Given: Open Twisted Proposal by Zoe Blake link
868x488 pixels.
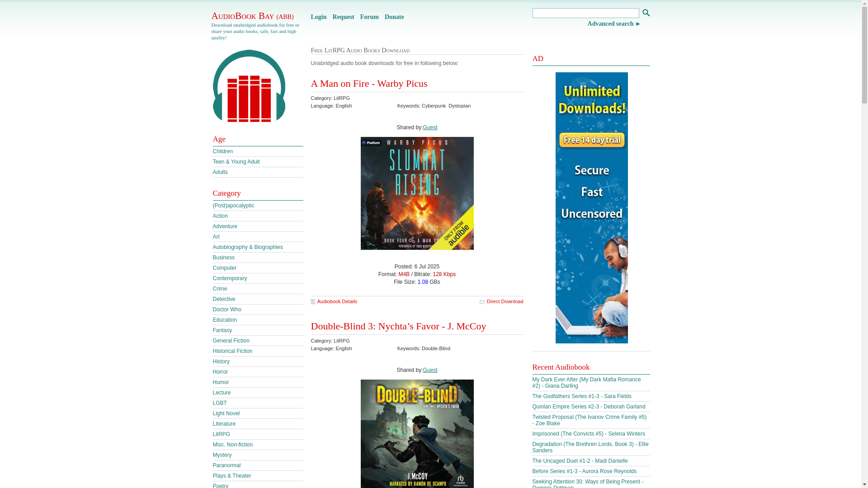Looking at the screenshot, I should 589,420.
